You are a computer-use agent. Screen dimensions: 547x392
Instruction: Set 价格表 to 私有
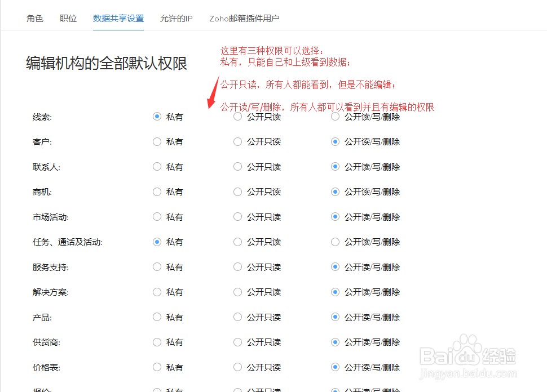coord(157,367)
